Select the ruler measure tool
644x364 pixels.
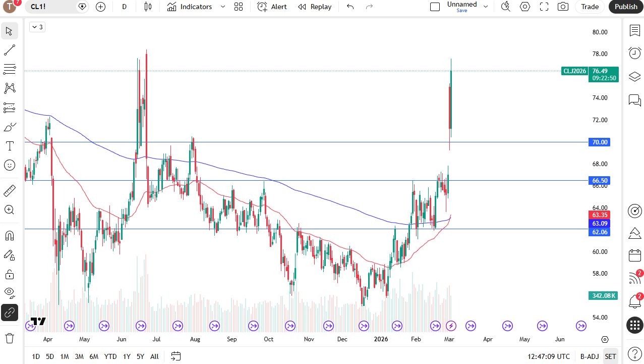tap(10, 190)
